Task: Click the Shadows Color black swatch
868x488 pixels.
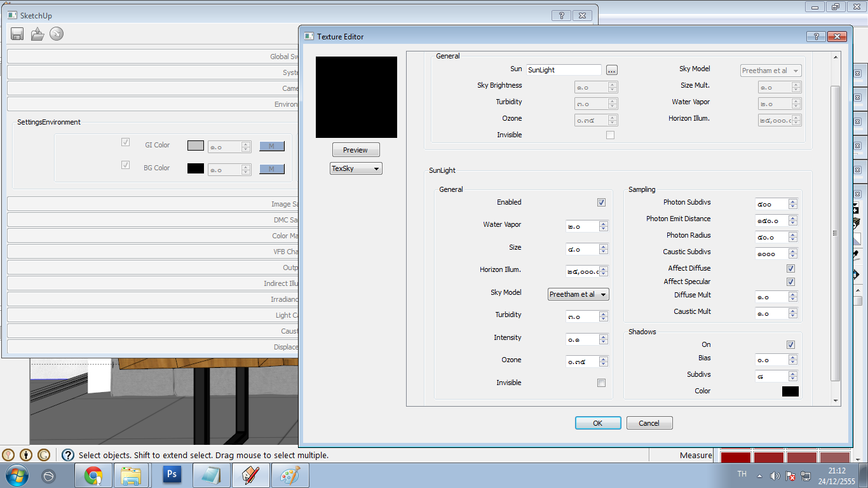Action: 790,391
